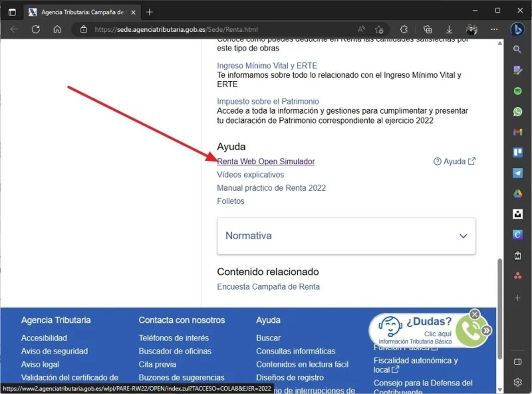Viewport: 532px width, 394px height.
Task: Open Validación del certificado footer link
Action: click(x=70, y=378)
